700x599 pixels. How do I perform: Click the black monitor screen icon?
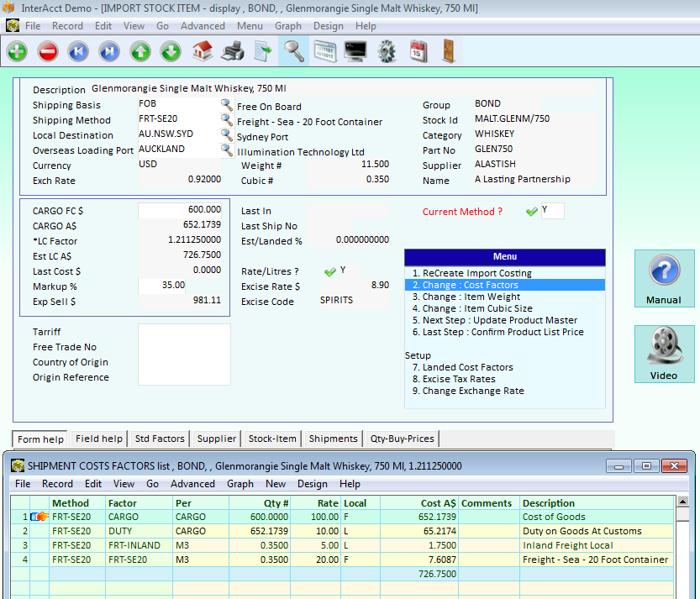(355, 51)
